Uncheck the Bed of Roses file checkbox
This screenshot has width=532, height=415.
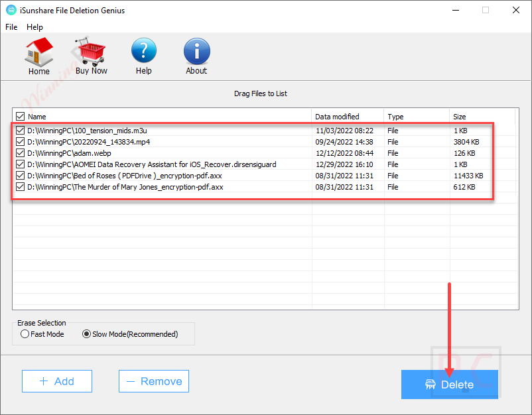21,176
